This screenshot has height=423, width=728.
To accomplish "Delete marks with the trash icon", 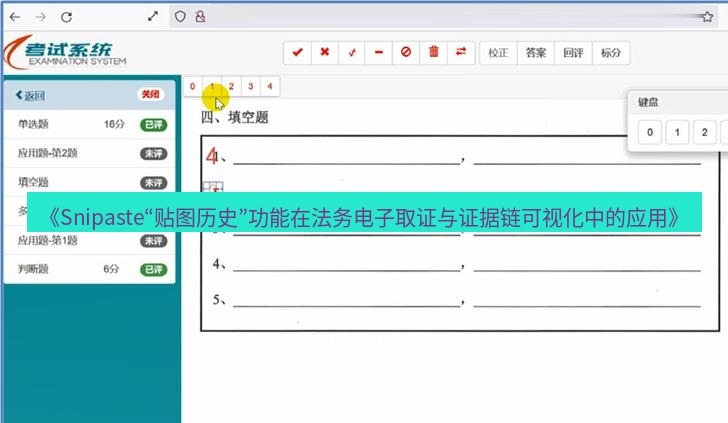I will coord(434,52).
